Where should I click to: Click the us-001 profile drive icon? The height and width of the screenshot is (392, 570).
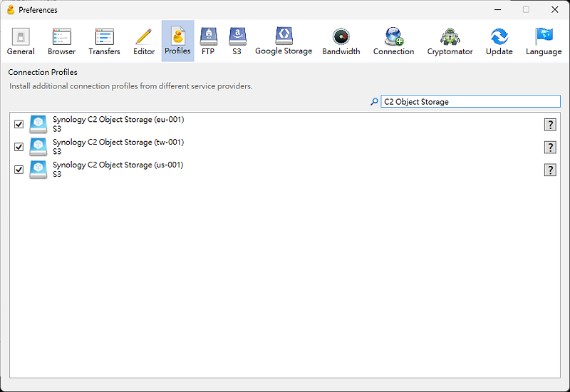click(38, 169)
